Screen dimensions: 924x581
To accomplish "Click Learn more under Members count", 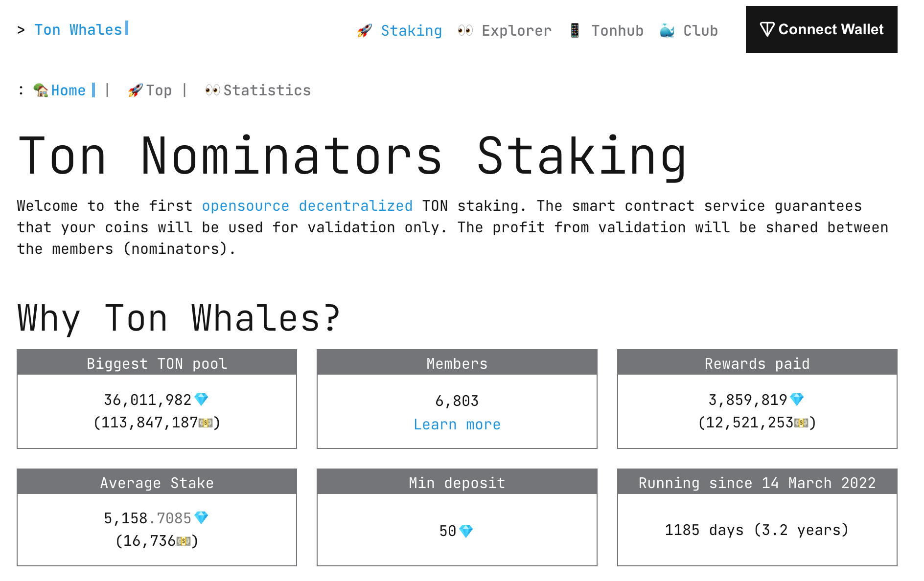I will (x=456, y=424).
